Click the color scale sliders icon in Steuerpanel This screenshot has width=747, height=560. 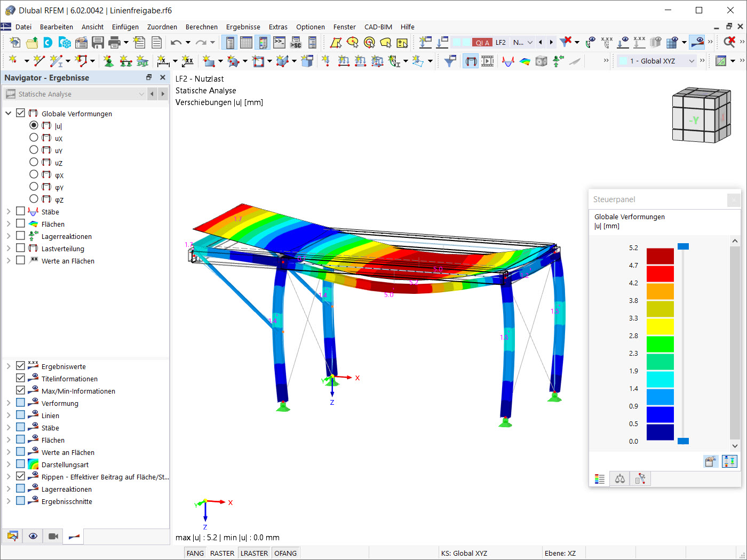(729, 461)
